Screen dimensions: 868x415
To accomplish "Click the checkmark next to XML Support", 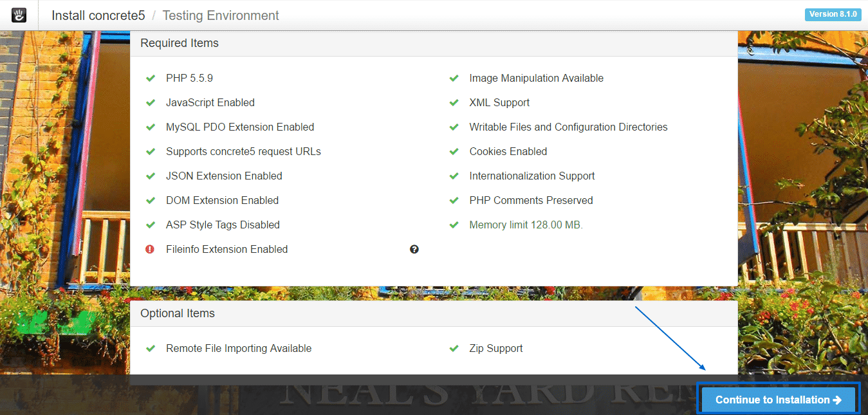I will pyautogui.click(x=454, y=102).
